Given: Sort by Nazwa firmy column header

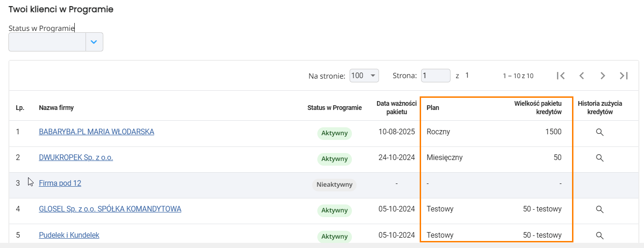Looking at the screenshot, I should click(56, 108).
